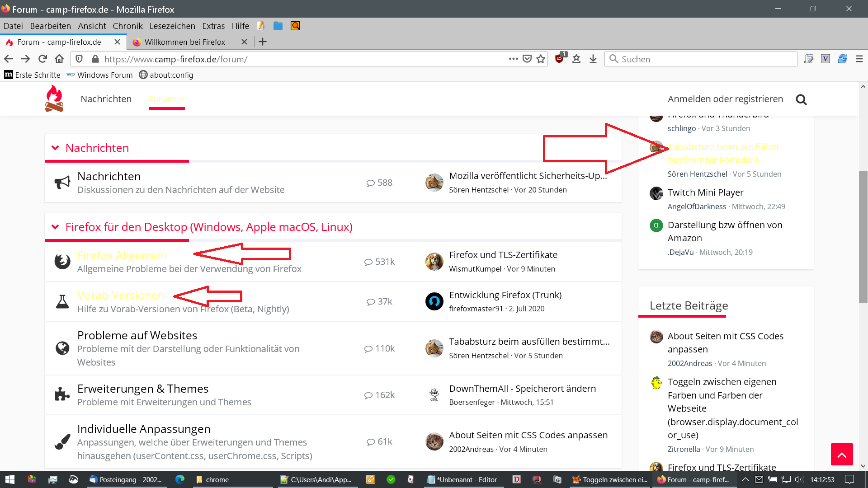Open the uBlock Origin extension icon
Viewport: 868px width, 488px height.
pyautogui.click(x=560, y=59)
